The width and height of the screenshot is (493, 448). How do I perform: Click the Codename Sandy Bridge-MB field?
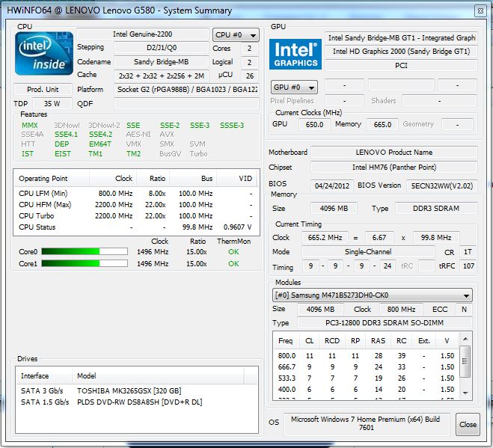pos(162,61)
